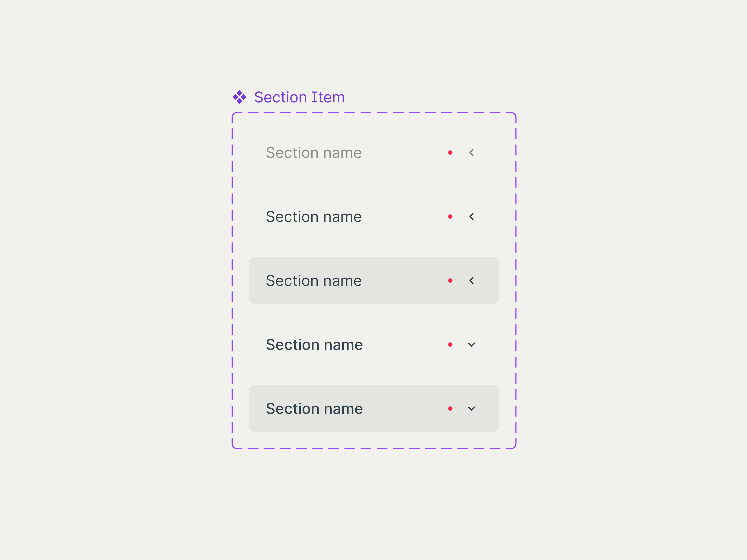Select the second Section name menu item
This screenshot has height=560, width=747.
[x=314, y=216]
